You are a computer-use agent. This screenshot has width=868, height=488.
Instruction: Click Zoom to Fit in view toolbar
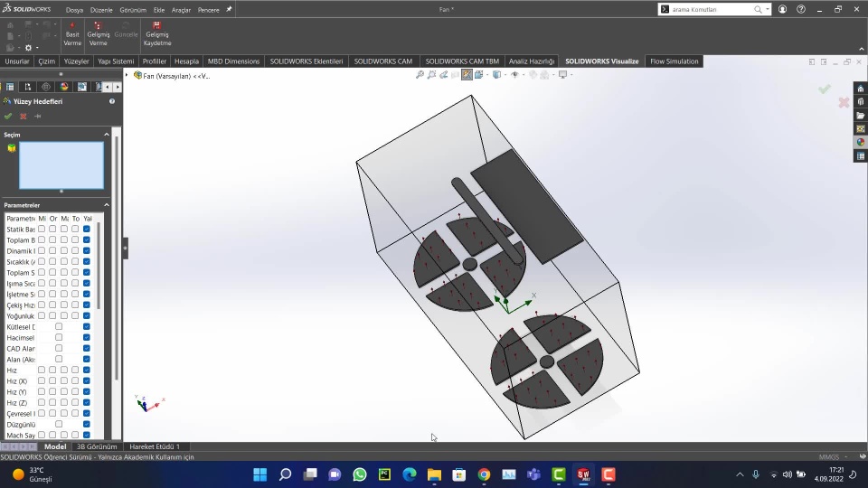(420, 75)
